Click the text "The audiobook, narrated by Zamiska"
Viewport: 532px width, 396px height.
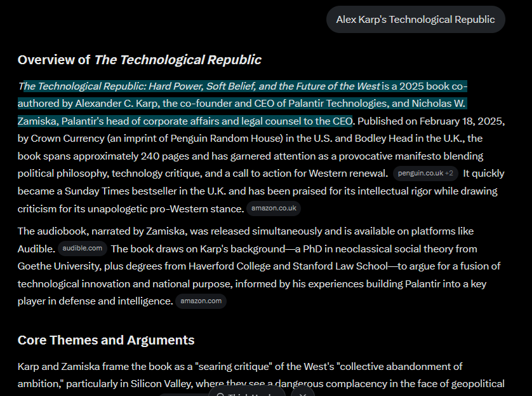(x=101, y=231)
